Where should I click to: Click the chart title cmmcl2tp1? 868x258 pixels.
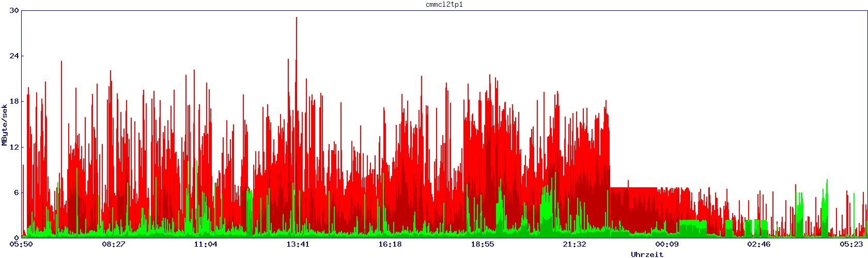(x=444, y=4)
